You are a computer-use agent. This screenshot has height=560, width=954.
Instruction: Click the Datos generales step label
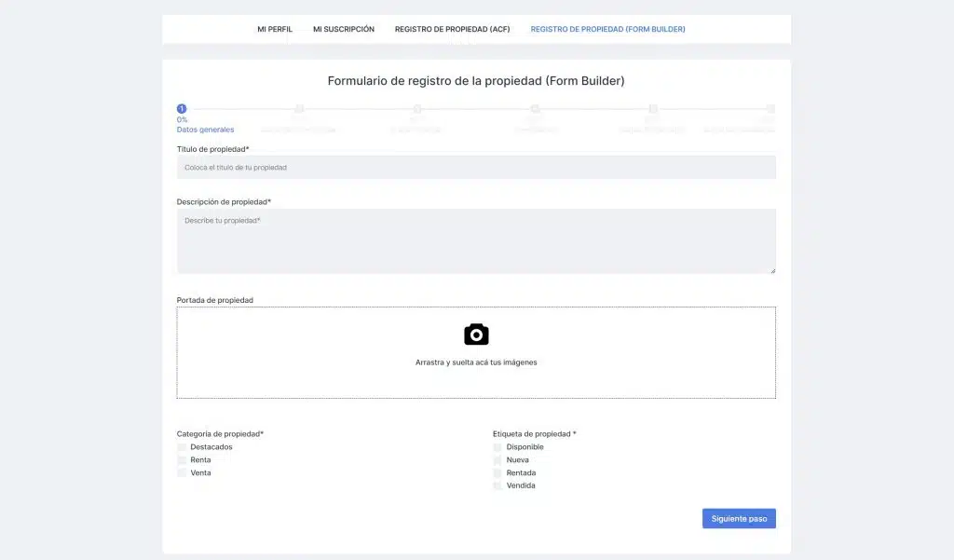[x=205, y=130]
